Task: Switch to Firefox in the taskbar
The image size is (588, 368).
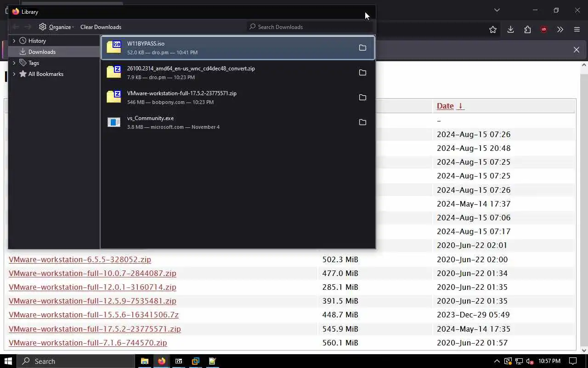Action: [162, 361]
